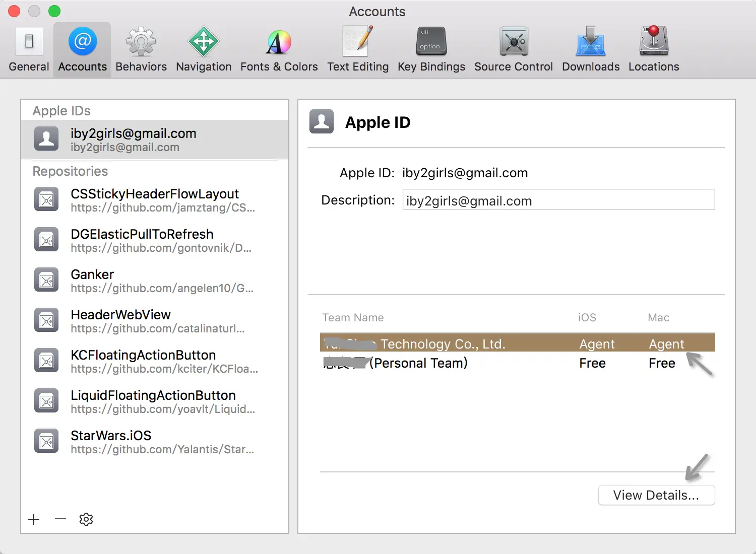Select the Personal Team row

pyautogui.click(x=518, y=363)
